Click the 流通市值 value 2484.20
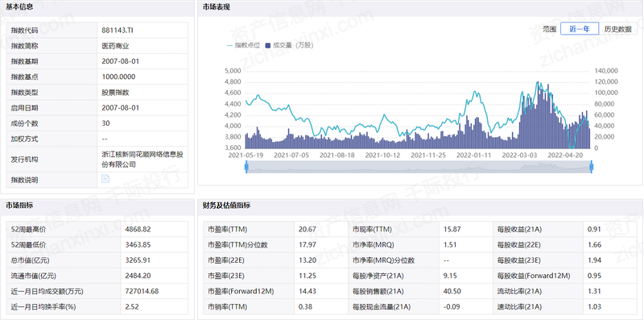The image size is (644, 320). (x=138, y=276)
